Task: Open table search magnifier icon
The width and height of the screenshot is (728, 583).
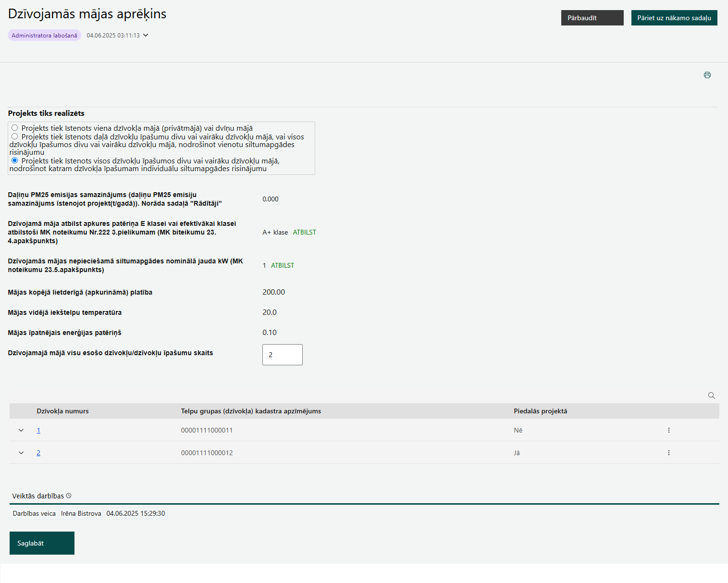Action: coord(711,396)
